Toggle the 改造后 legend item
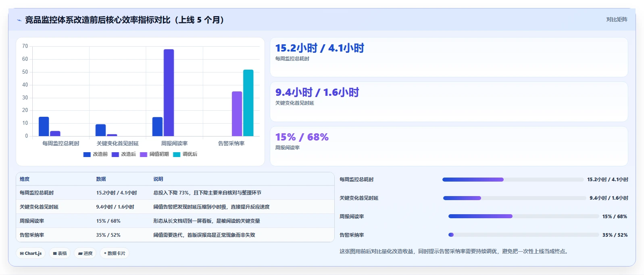The height and width of the screenshot is (275, 644). (x=124, y=154)
